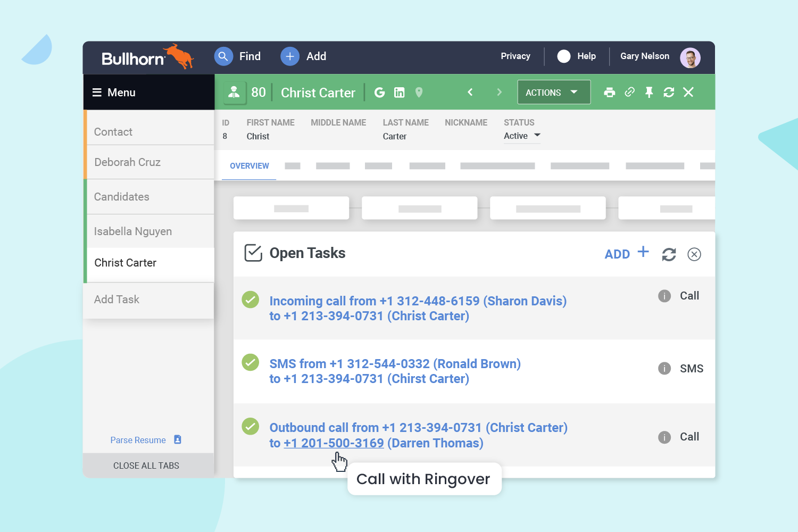
Task: Switch to the OVERVIEW tab
Action: [249, 166]
